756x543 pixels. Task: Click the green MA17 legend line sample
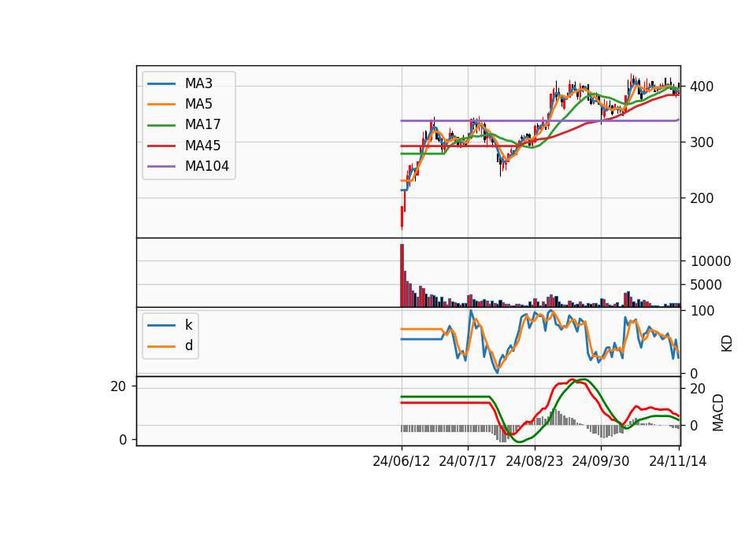[x=161, y=125]
